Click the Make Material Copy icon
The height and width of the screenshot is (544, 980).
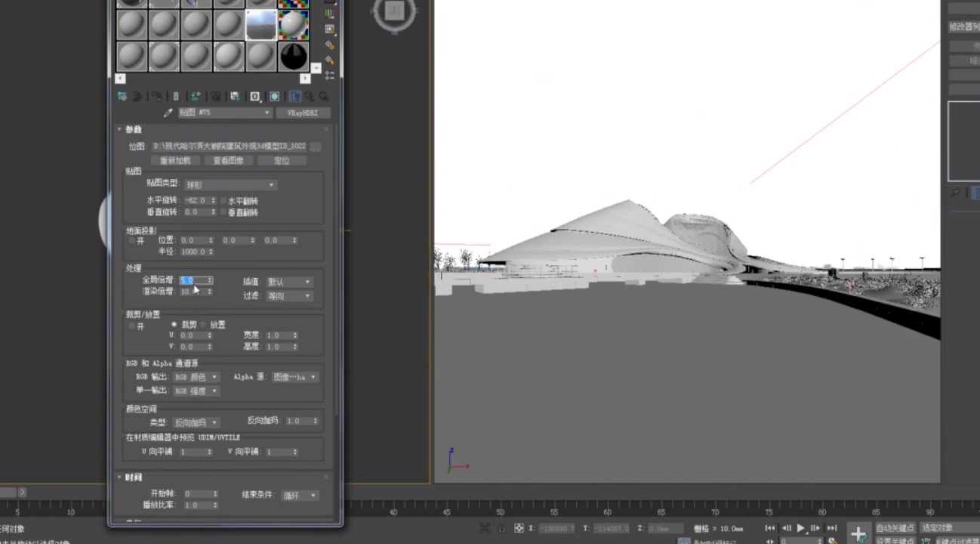pos(196,97)
